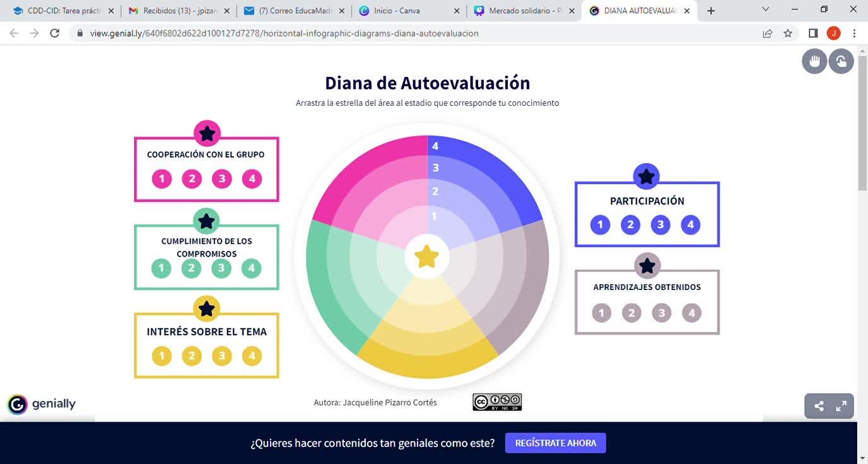Viewport: 868px width, 464px height.
Task: Click the gray 3 under Aprendizajes obtenidos
Action: (662, 313)
